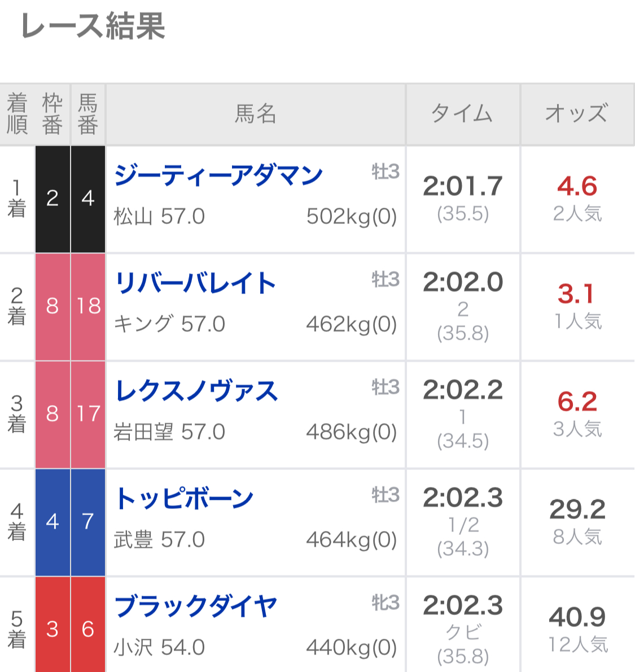The width and height of the screenshot is (635, 672).
Task: Open the ジーティーアダマン horse page
Action: tap(218, 175)
